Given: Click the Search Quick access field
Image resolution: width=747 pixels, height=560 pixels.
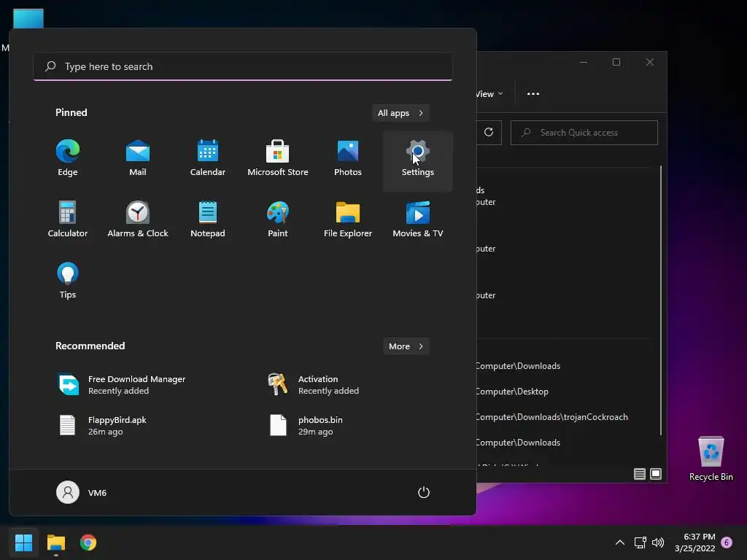Looking at the screenshot, I should click(584, 133).
